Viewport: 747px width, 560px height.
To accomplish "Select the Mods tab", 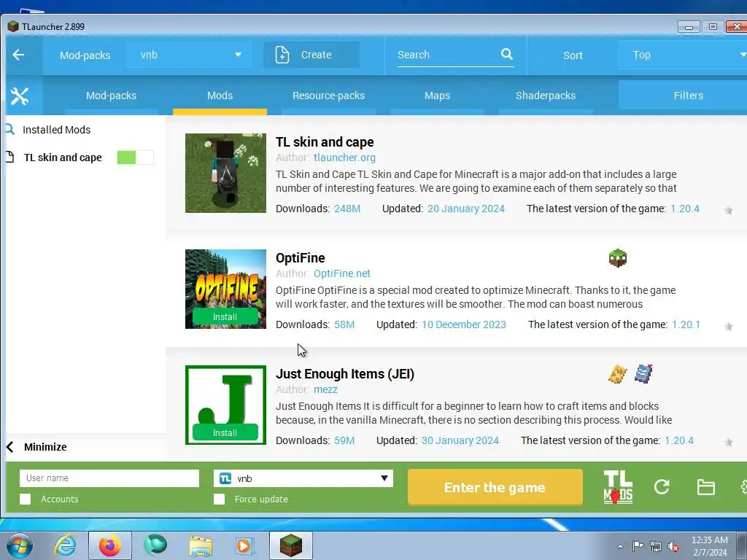I will tap(220, 96).
